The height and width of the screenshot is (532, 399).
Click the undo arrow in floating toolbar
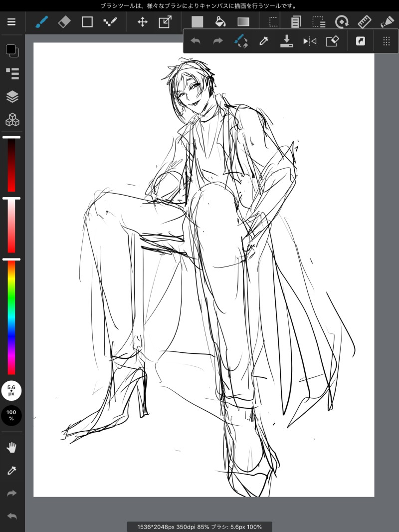click(x=196, y=41)
